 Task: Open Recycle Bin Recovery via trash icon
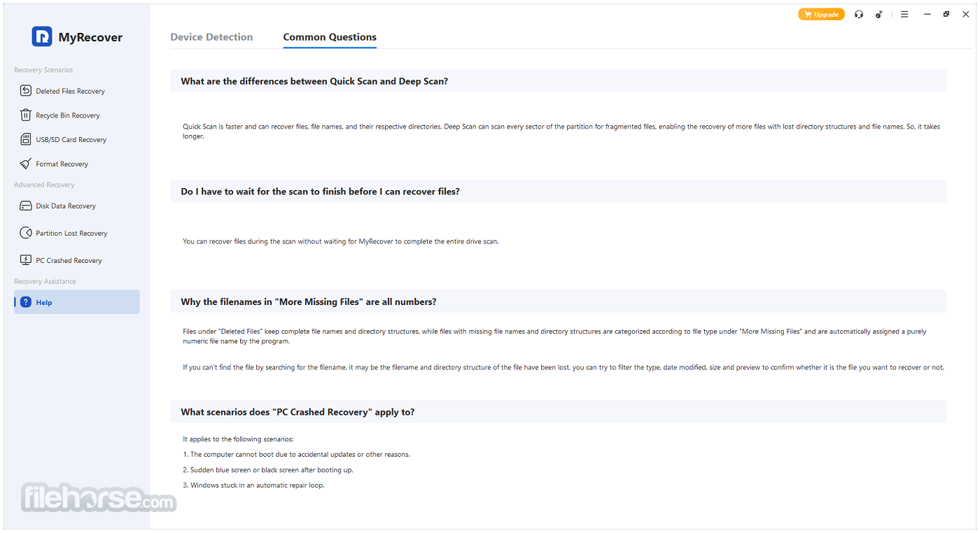25,115
